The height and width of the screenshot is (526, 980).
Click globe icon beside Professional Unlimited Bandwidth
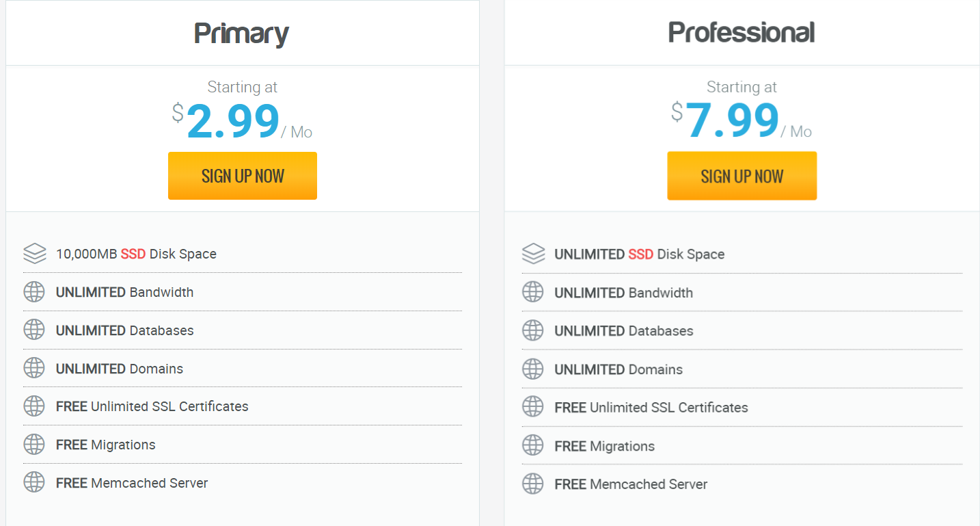533,293
